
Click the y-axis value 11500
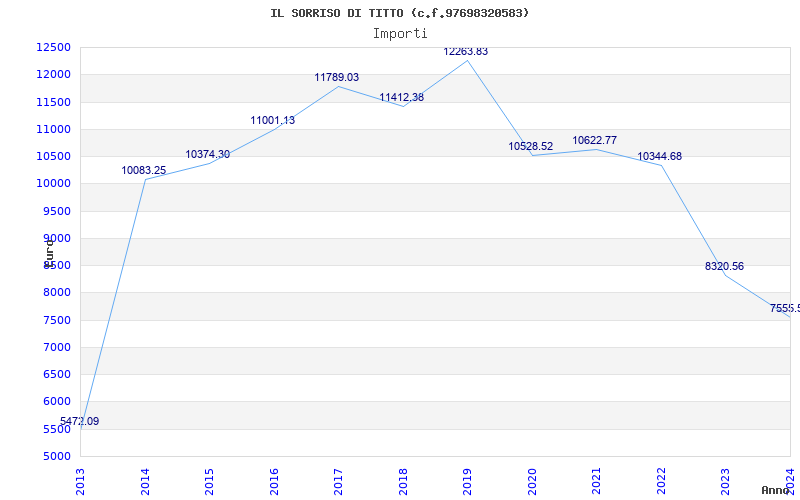tap(53, 102)
